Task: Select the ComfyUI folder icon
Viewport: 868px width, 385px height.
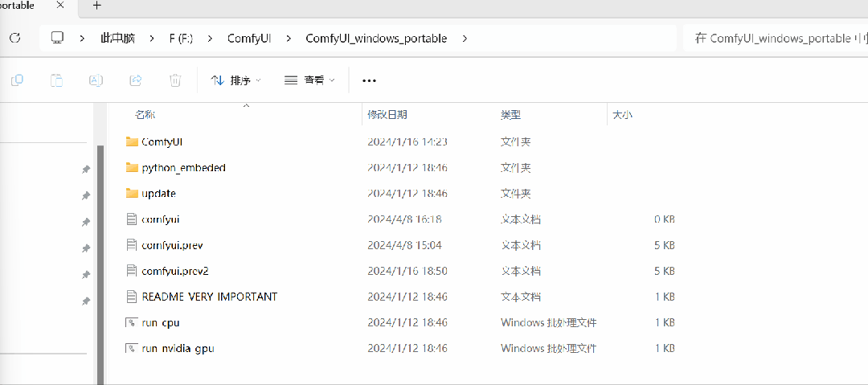Action: 132,141
